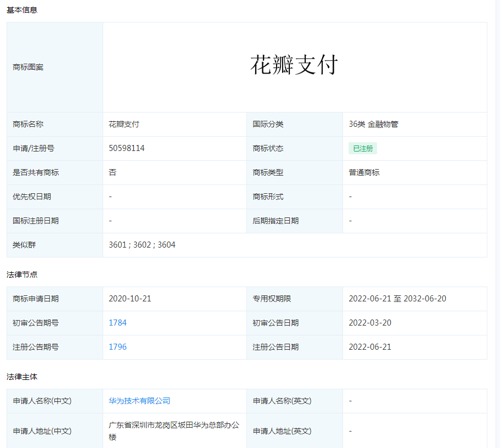Click the 36类 金融物管 classification value
The width and height of the screenshot is (500, 448).
click(x=373, y=124)
